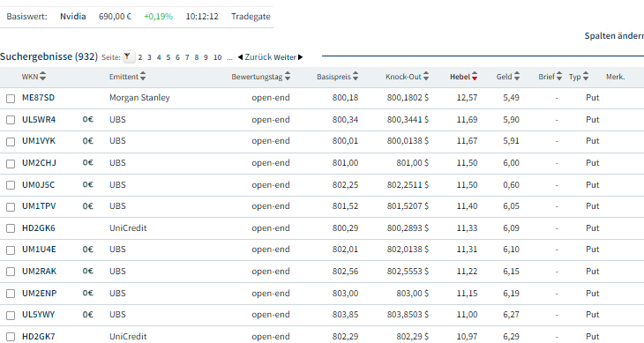This screenshot has height=343, width=644.
Task: Tick the checkbox for UM2CHJ
Action: click(11, 164)
